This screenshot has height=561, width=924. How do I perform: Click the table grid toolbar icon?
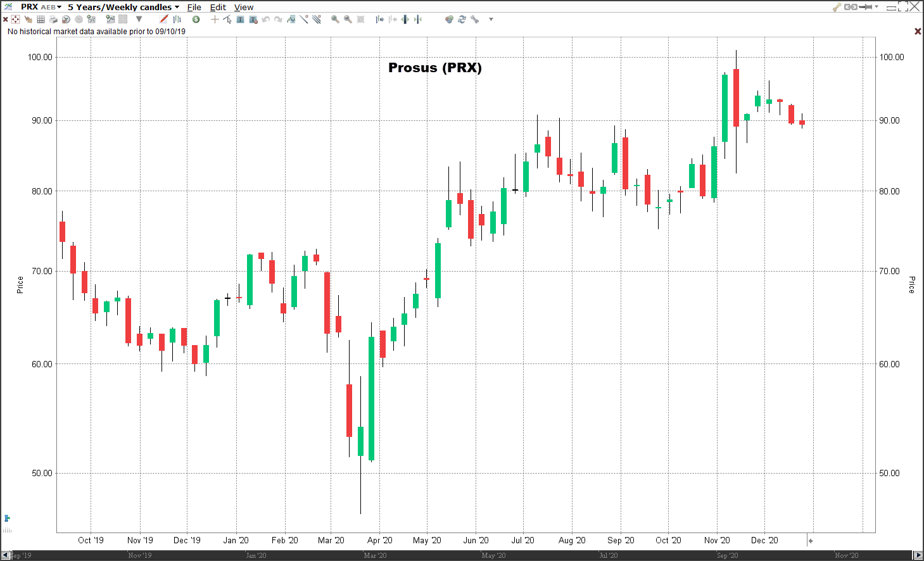(41, 19)
